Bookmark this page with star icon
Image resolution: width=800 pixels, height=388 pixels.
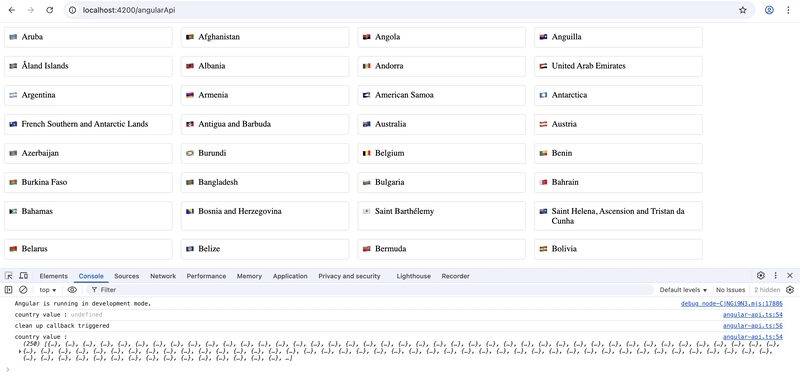click(x=743, y=10)
